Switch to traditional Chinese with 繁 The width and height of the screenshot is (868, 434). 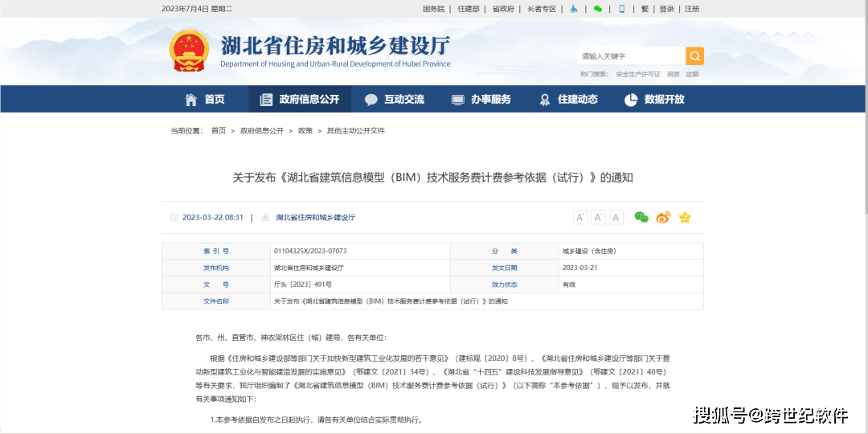[x=645, y=9]
